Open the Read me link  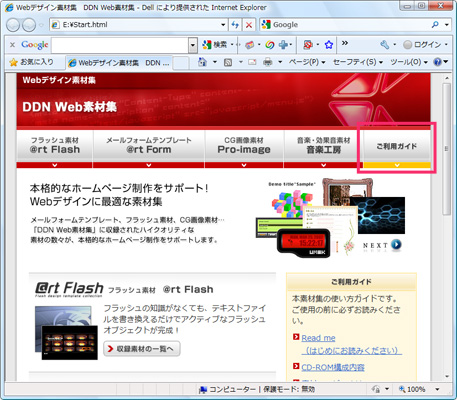(x=318, y=338)
